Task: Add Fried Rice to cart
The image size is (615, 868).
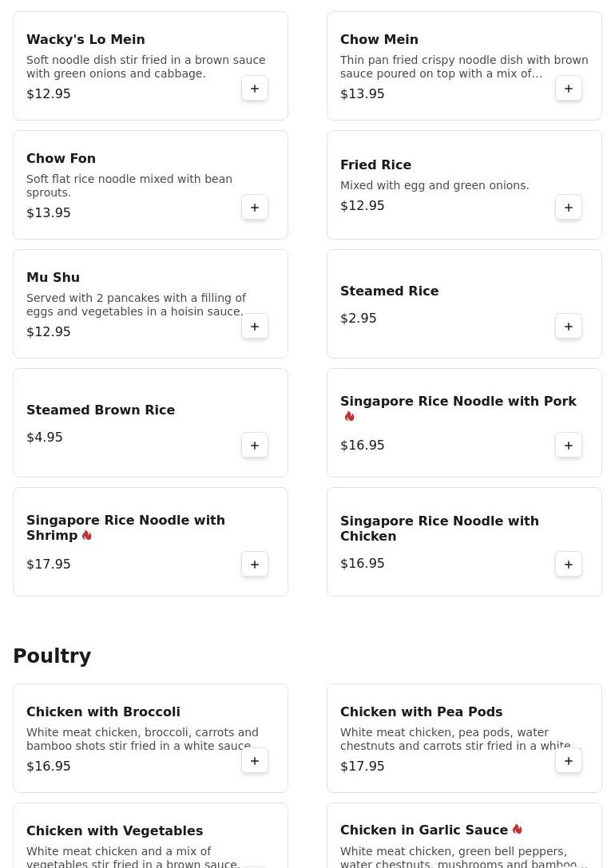Action: (569, 208)
